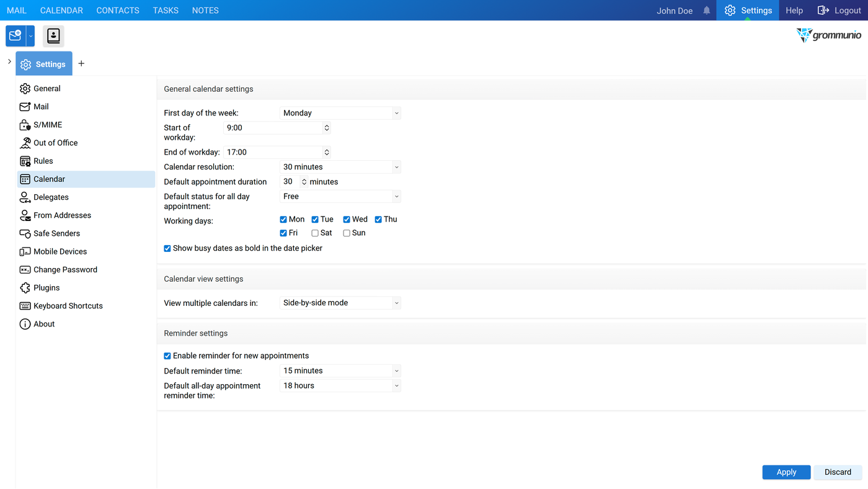Click the Delegates person icon
This screenshot has width=868, height=489.
pyautogui.click(x=25, y=197)
